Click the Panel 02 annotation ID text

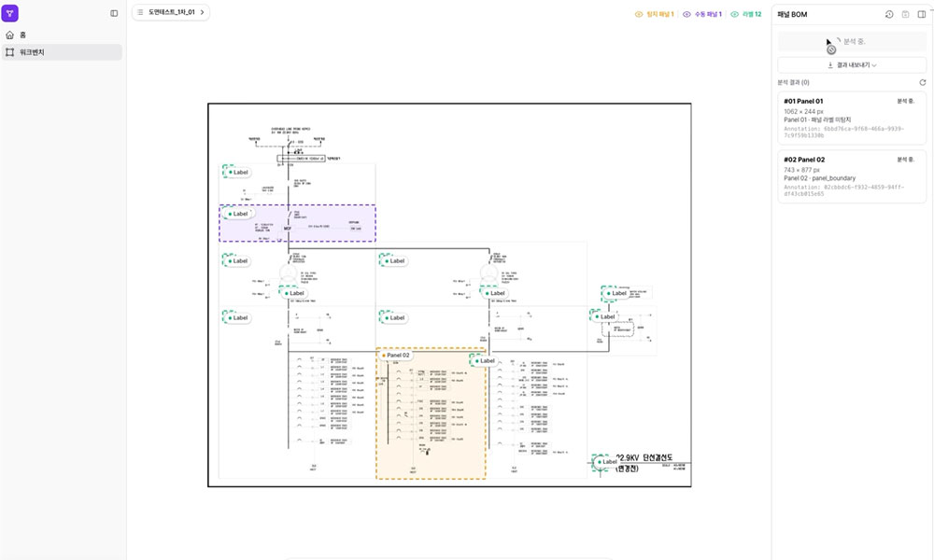click(844, 190)
